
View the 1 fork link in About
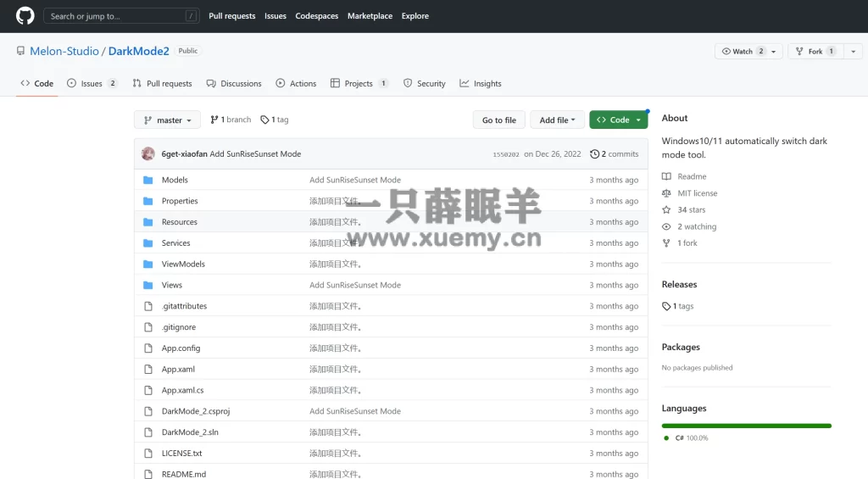tap(680, 243)
